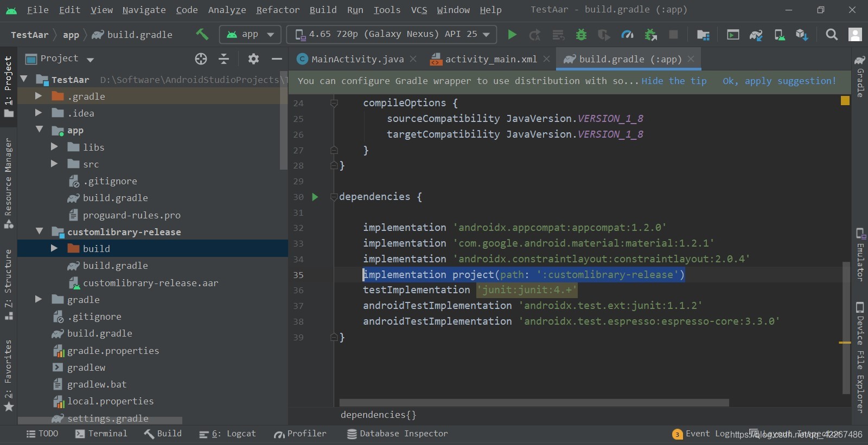
Task: Toggle the Device File Explorer side panel
Action: pos(860,357)
